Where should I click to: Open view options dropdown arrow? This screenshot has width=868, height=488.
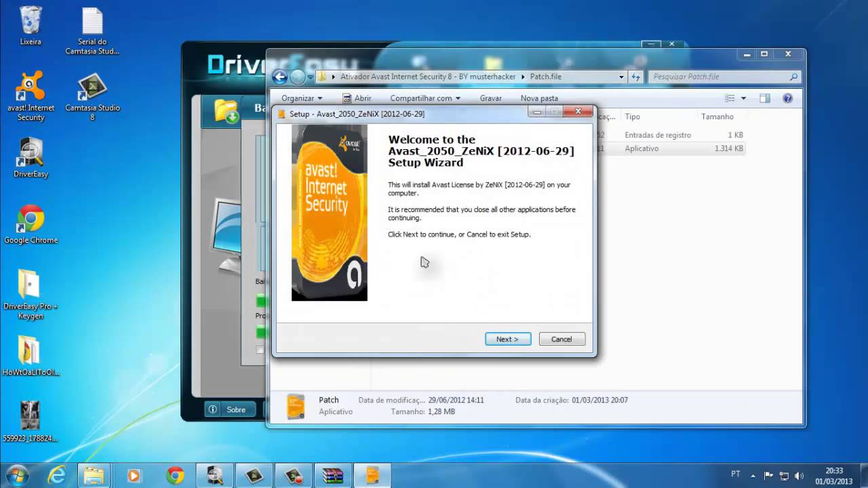pyautogui.click(x=743, y=98)
